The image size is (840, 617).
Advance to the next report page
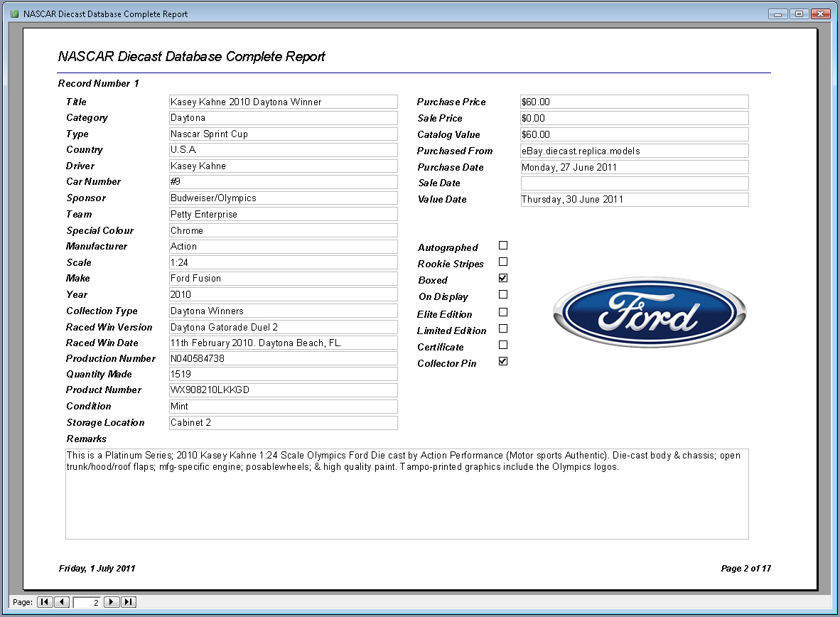click(112, 602)
